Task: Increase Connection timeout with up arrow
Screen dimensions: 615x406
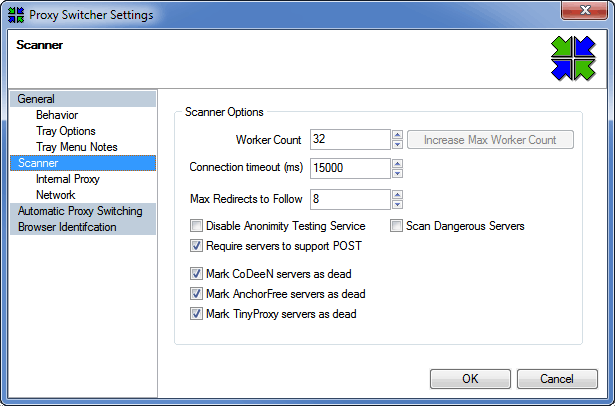Action: pyautogui.click(x=397, y=164)
